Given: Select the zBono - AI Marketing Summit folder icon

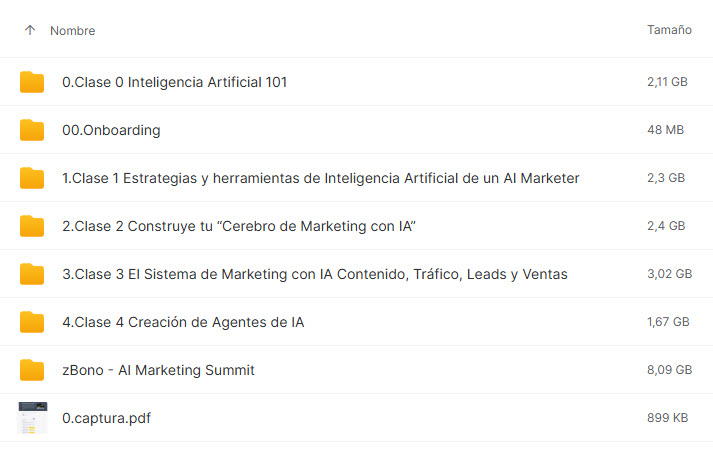Looking at the screenshot, I should point(32,370).
